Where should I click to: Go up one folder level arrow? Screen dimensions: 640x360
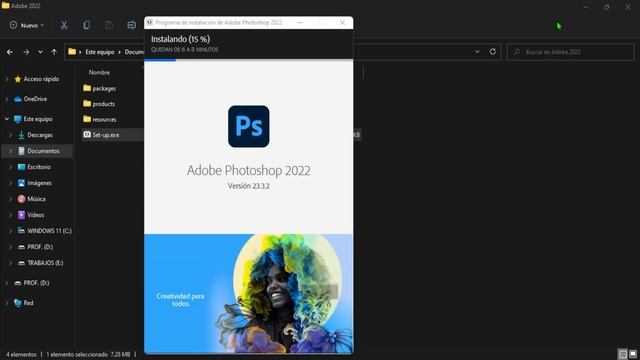point(54,52)
